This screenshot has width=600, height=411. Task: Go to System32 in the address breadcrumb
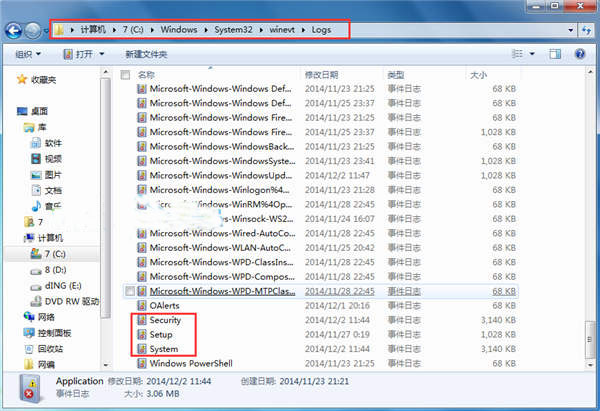pos(233,30)
